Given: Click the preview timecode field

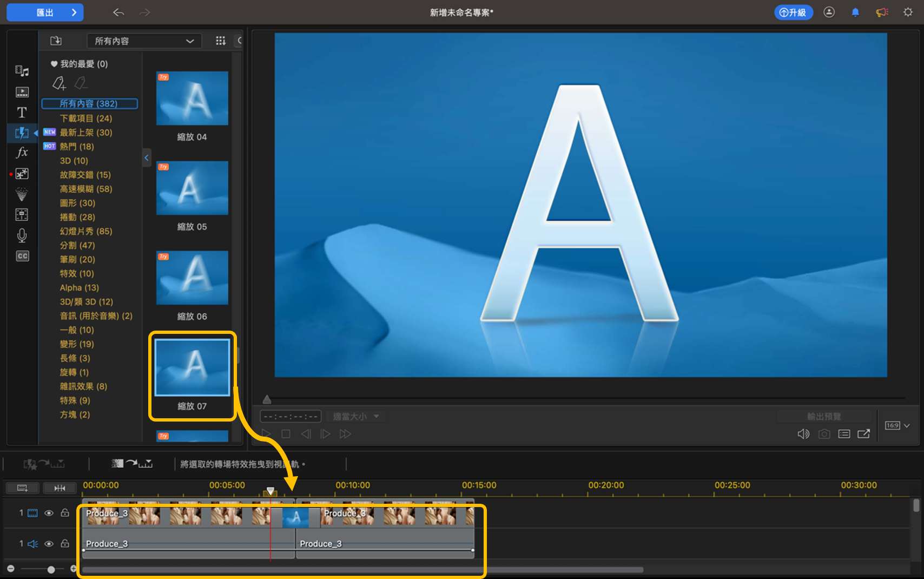Looking at the screenshot, I should pos(291,416).
